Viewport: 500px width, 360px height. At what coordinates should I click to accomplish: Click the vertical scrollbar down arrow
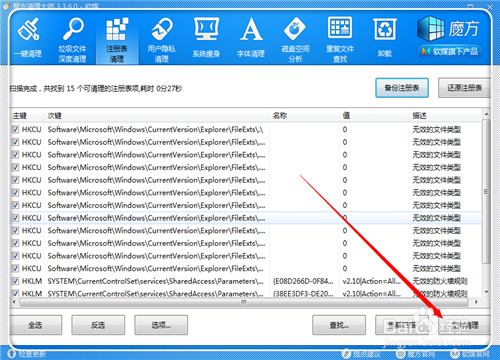[x=486, y=292]
